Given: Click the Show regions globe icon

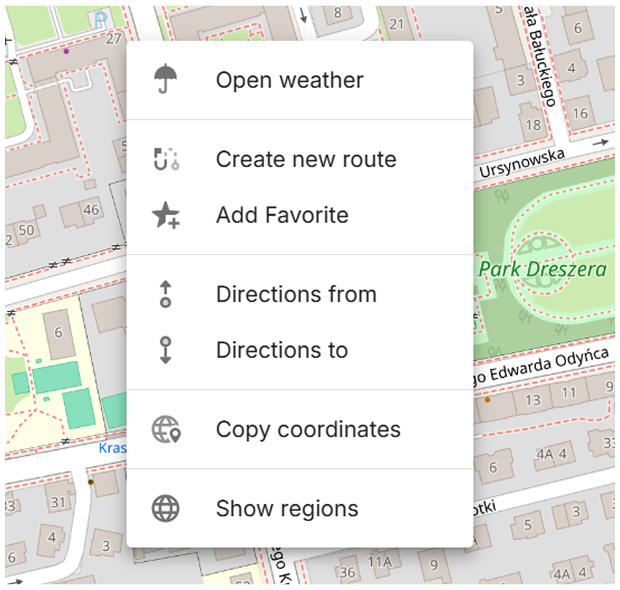Looking at the screenshot, I should pos(166,508).
